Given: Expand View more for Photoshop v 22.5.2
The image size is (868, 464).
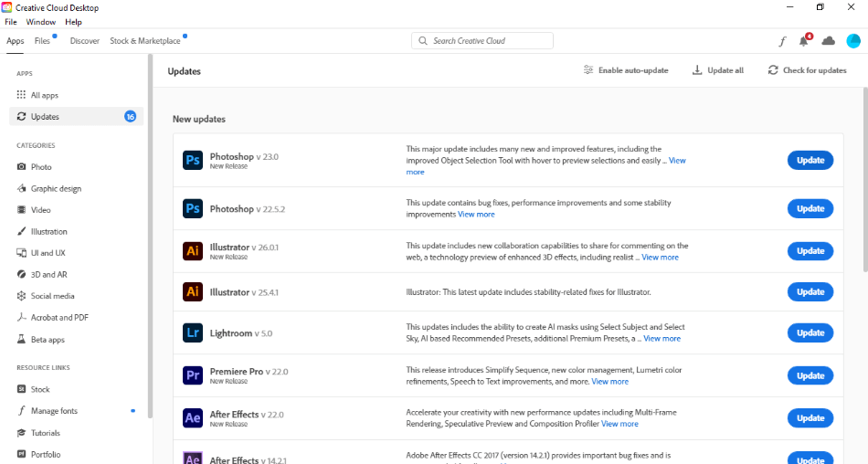Looking at the screenshot, I should point(476,215).
